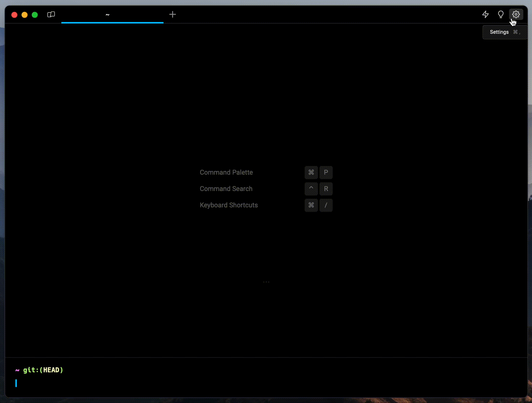Open the lightning bolt AI icon

tap(485, 14)
